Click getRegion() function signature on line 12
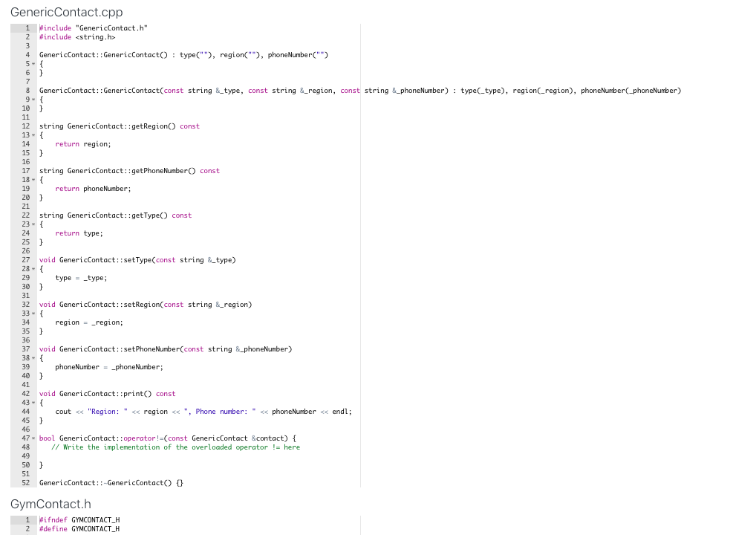This screenshot has height=535, width=756. (119, 126)
